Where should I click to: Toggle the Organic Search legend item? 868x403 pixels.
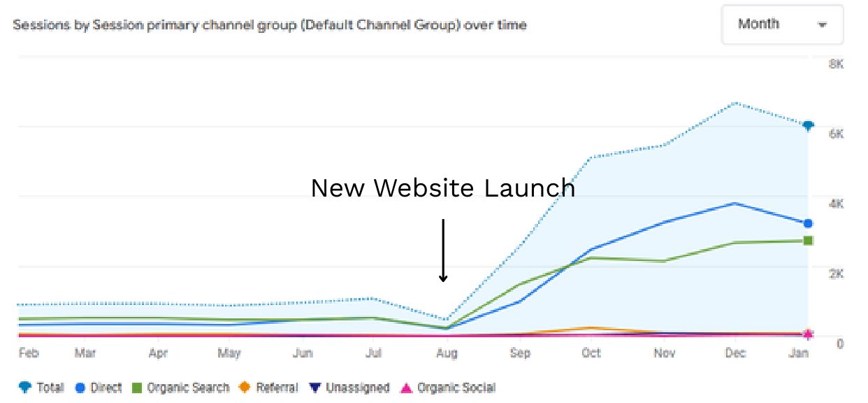[x=181, y=388]
